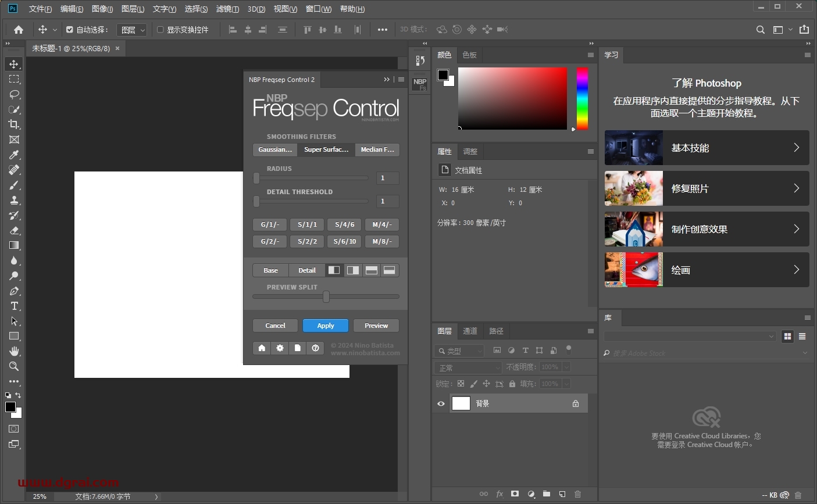Select the Eyedropper tool
The height and width of the screenshot is (504, 817).
14,155
